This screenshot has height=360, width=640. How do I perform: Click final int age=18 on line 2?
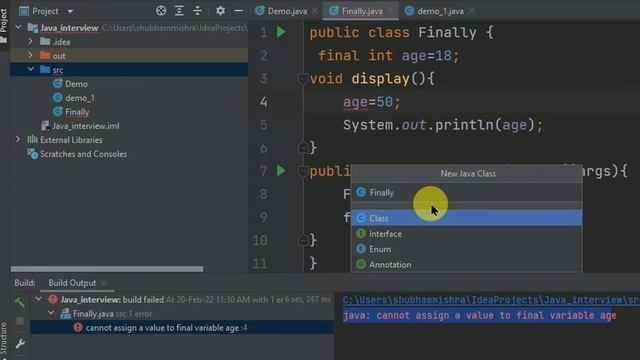389,56
